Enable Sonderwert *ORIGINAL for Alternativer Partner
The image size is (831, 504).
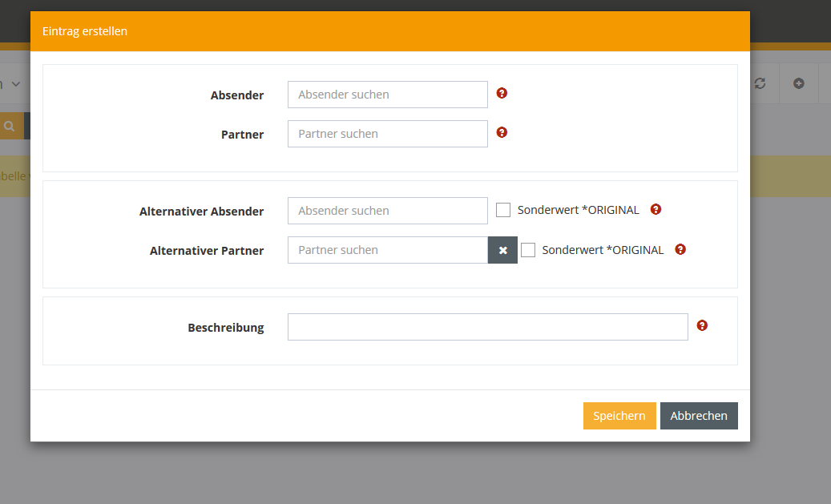pos(528,250)
